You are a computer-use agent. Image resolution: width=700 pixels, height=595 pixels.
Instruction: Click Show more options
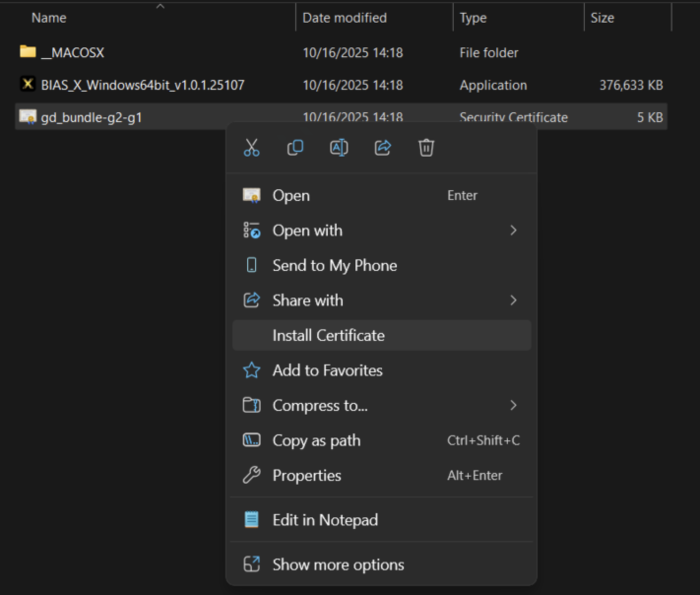pos(338,564)
